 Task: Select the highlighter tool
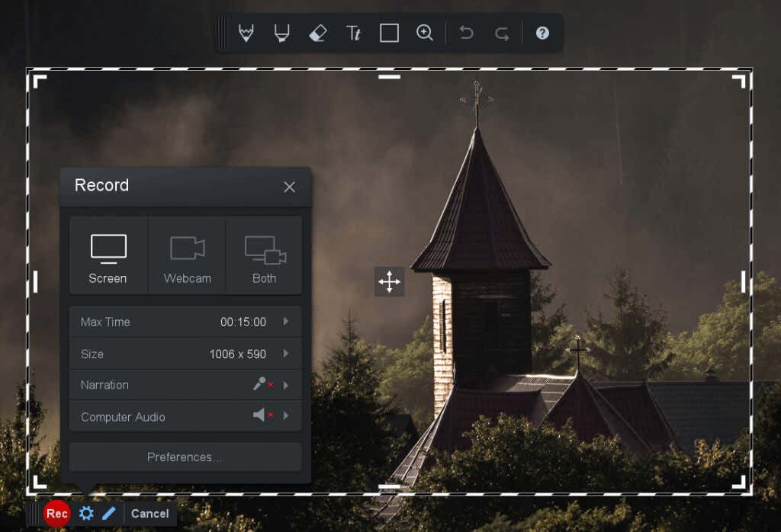coord(282,34)
